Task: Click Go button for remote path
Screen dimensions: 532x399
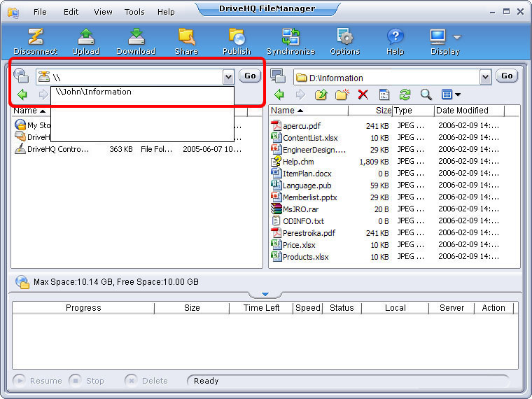Action: [x=250, y=76]
